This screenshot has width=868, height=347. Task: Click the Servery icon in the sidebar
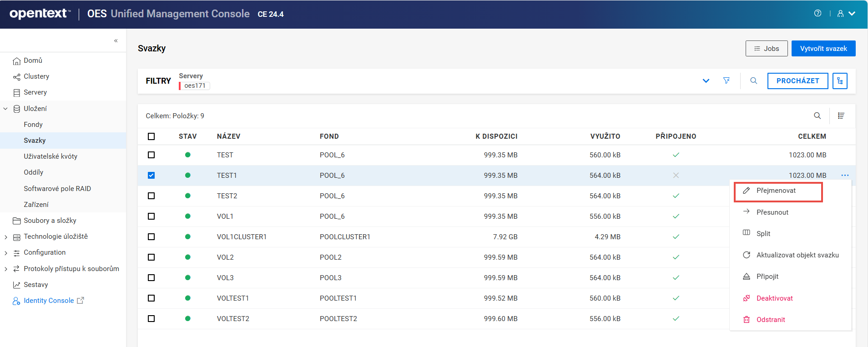17,93
